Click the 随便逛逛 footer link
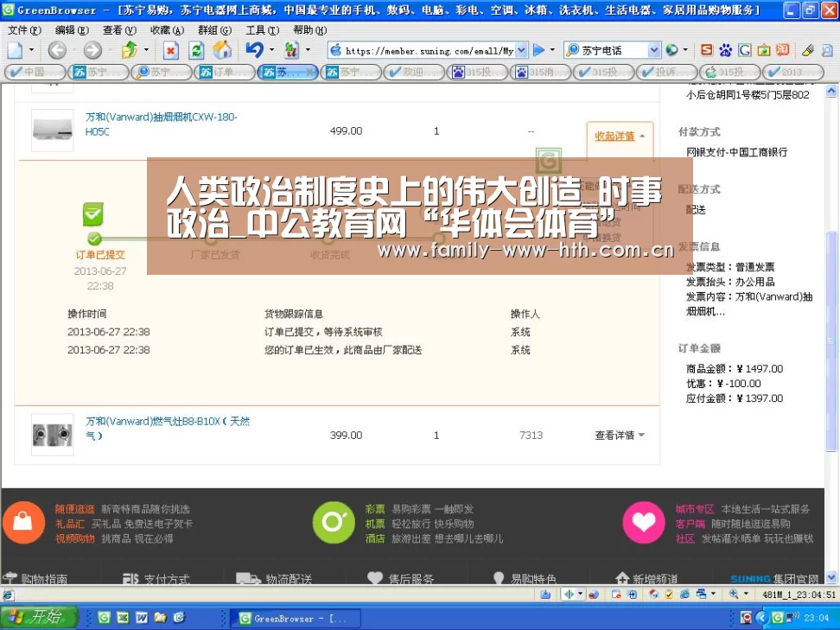 (74, 509)
